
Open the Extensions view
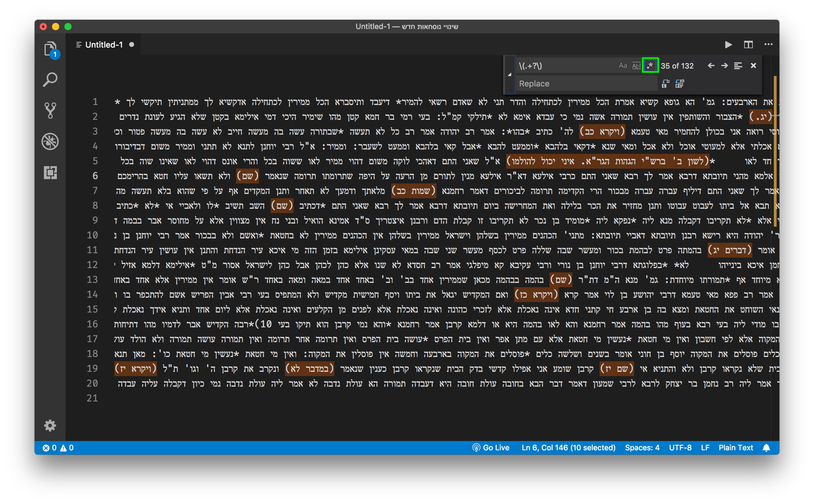50,173
